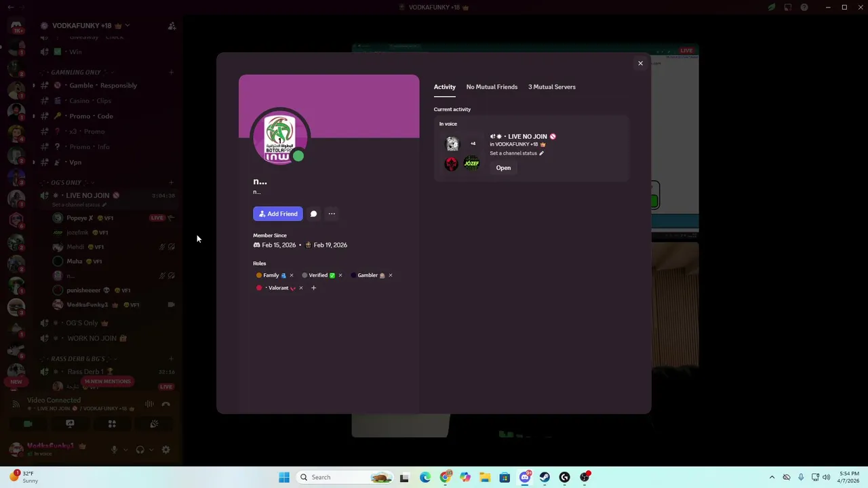Open User Settings gear icon
Viewport: 868px width, 488px height.
[x=165, y=449]
